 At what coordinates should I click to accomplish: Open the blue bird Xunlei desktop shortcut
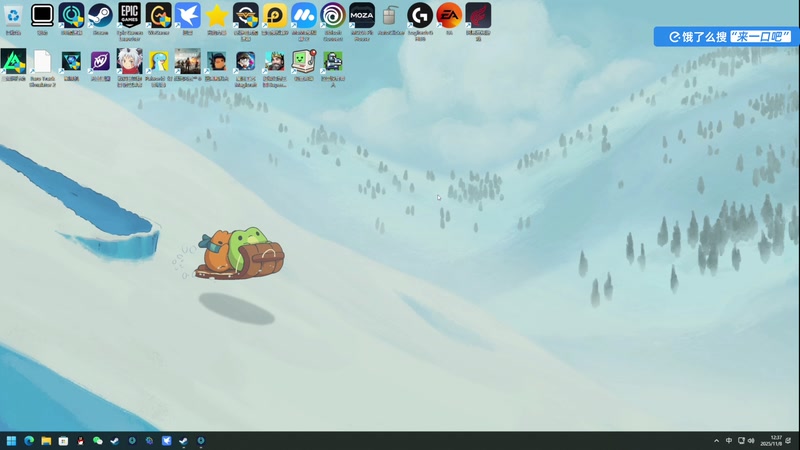click(x=188, y=17)
